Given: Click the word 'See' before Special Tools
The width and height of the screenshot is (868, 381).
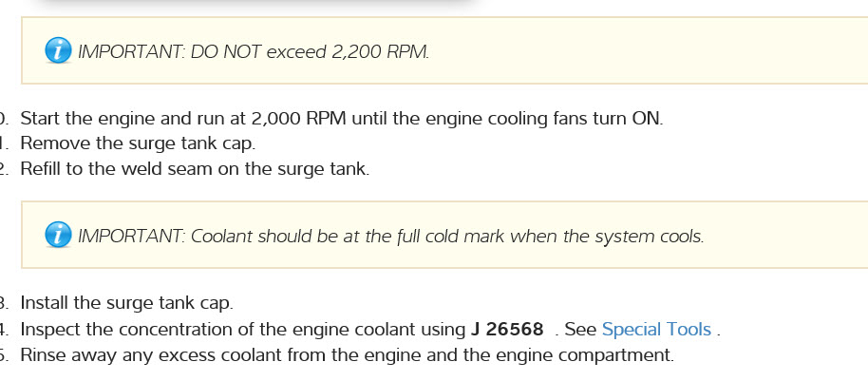Looking at the screenshot, I should click(x=580, y=330).
